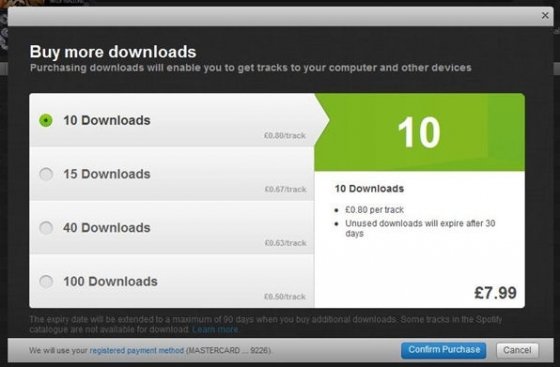The image size is (560, 367).
Task: Select the 40 Downloads radio button
Action: (46, 228)
